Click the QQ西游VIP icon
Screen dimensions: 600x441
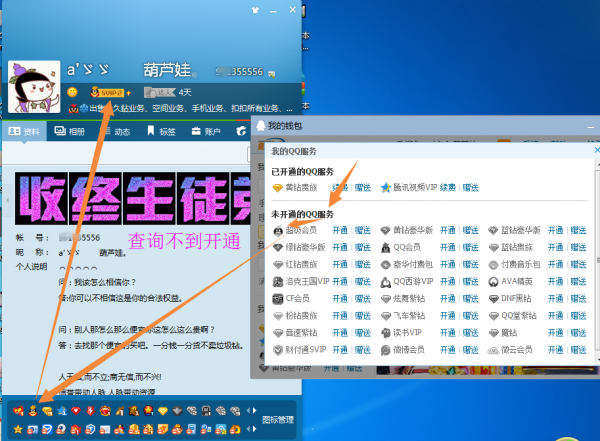385,282
